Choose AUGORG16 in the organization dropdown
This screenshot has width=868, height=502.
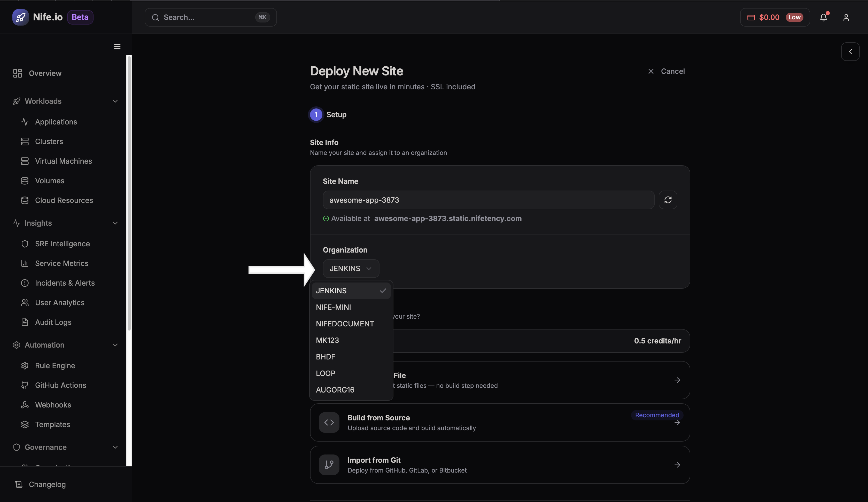[x=335, y=390]
